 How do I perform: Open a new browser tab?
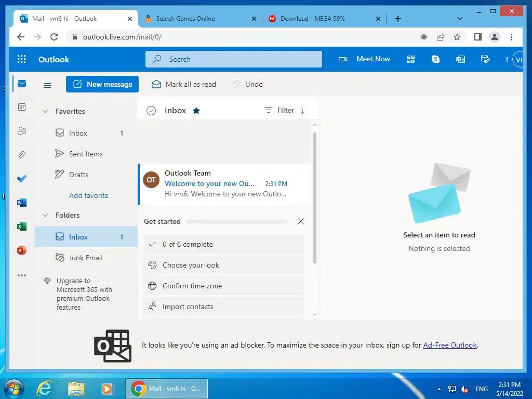coord(398,19)
